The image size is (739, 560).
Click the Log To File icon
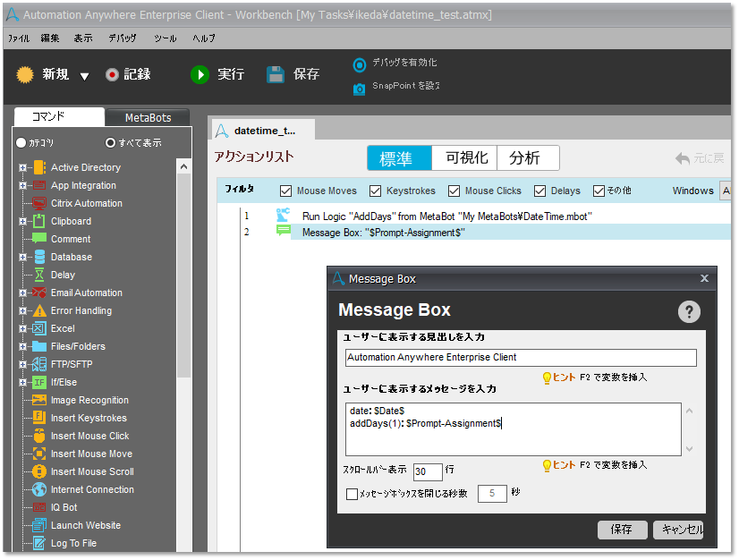tap(39, 544)
